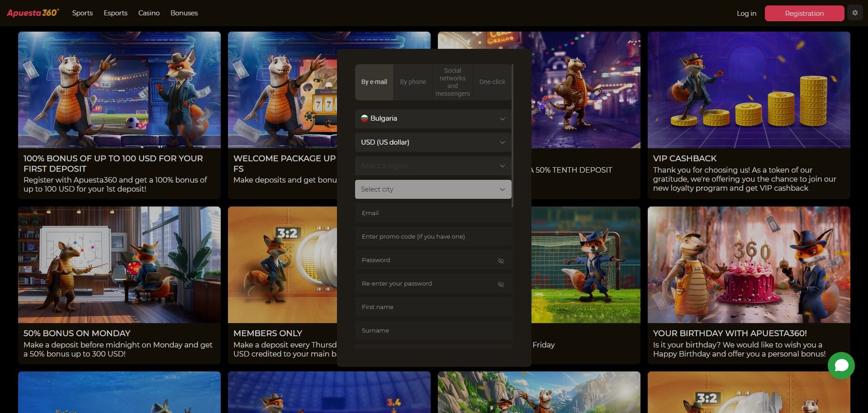Open the Welcome Package slot machine image
Screen dimensions: 868x413
tap(283, 89)
